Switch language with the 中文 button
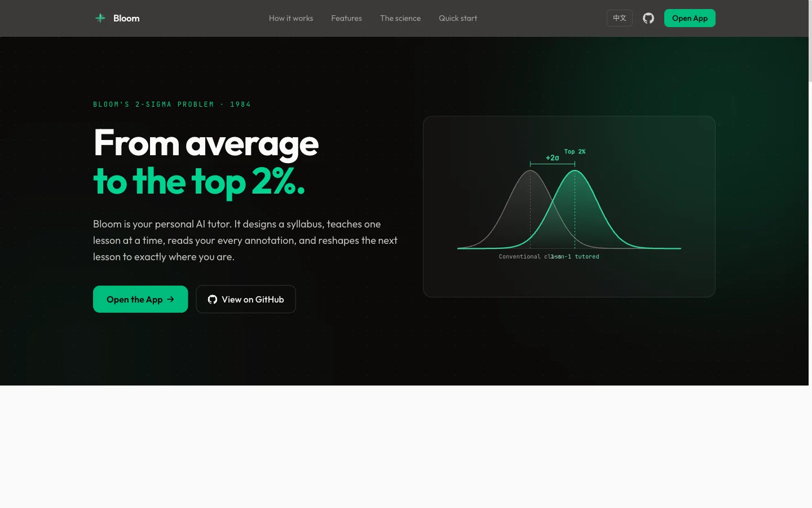Image resolution: width=812 pixels, height=508 pixels. click(620, 18)
